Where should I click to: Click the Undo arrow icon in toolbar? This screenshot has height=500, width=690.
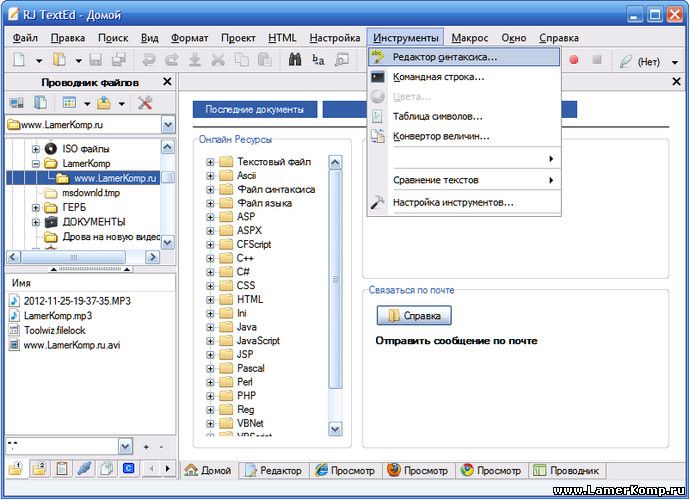tap(149, 60)
